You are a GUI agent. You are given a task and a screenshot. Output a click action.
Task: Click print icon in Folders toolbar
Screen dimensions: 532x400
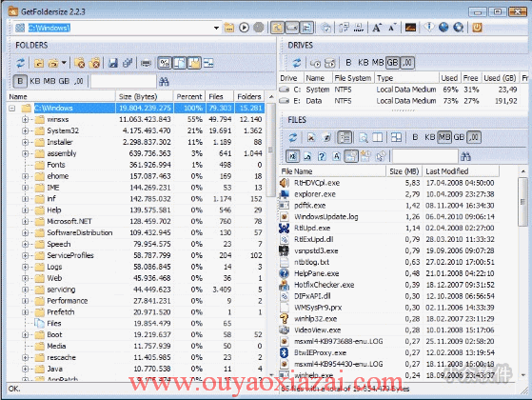click(x=146, y=63)
